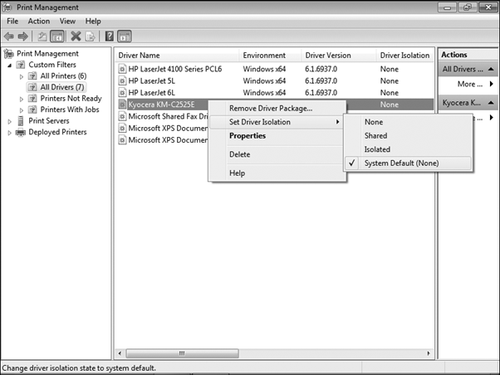Screen dimensions: 500x375
Task: Click the All Printers (6) filter icon
Action: (x=32, y=76)
